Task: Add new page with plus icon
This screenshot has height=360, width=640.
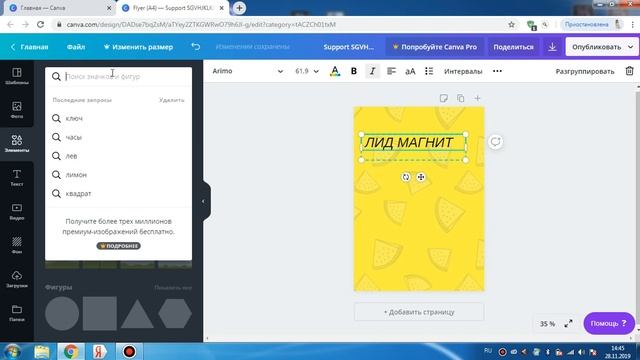Action: 477,98
